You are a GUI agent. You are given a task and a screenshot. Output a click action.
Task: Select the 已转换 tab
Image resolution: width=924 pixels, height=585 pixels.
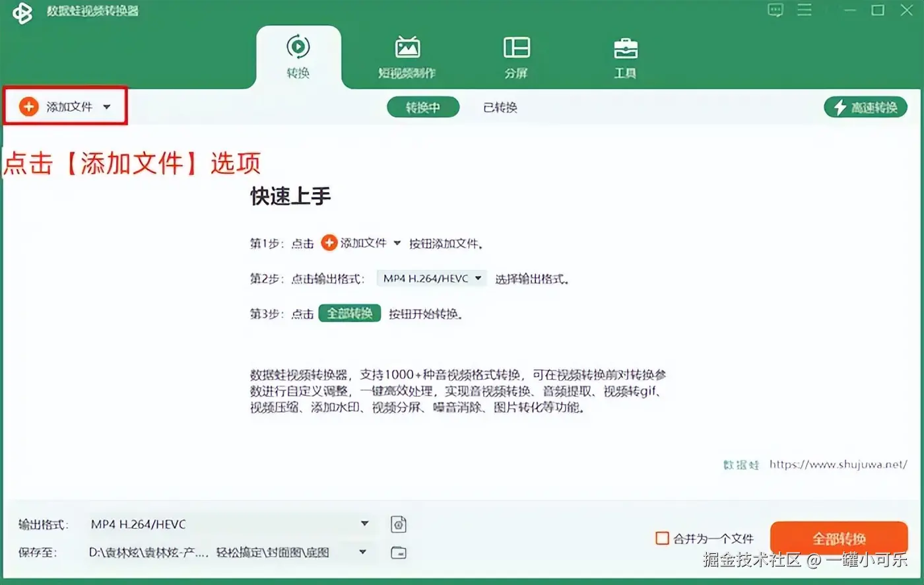tap(500, 107)
